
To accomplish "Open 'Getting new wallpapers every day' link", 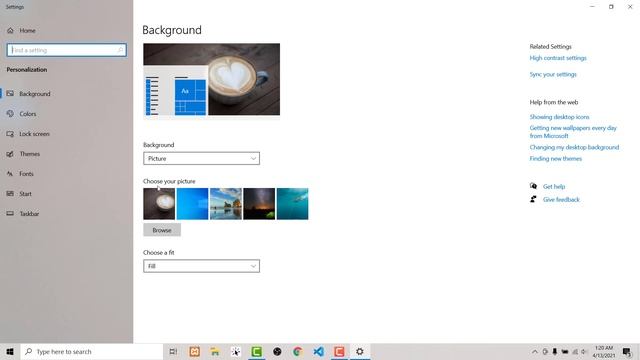I will pos(573,132).
